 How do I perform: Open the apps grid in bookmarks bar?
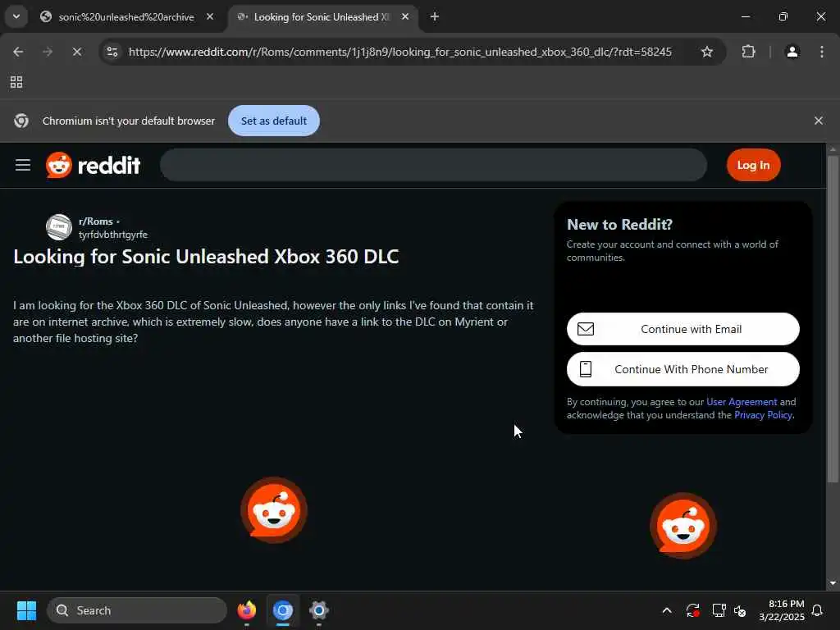click(x=16, y=82)
